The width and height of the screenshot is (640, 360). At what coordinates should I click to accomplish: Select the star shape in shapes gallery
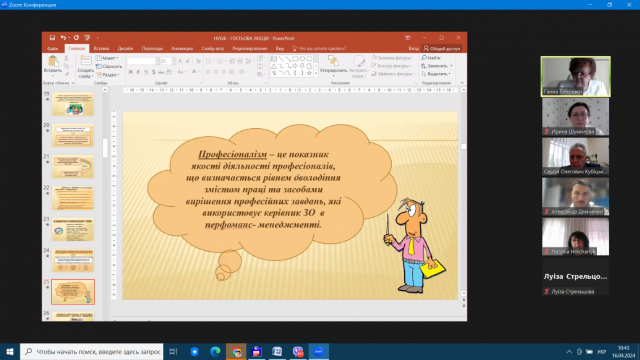(x=309, y=73)
